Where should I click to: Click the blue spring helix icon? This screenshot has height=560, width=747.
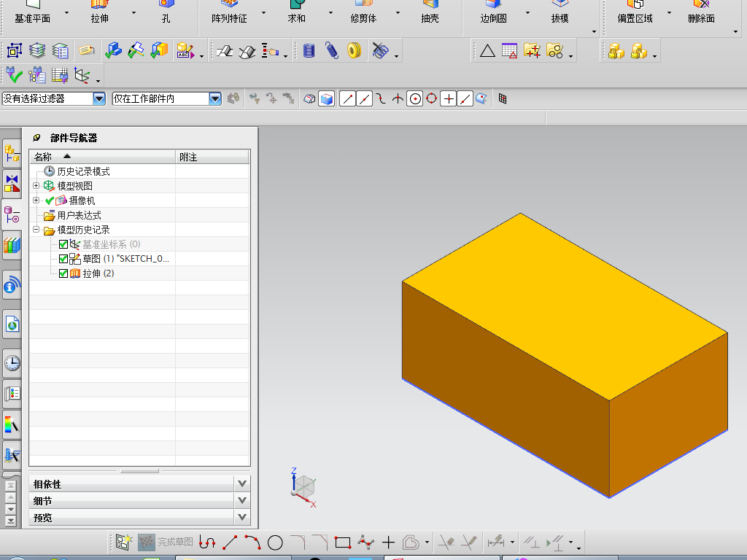coord(332,50)
